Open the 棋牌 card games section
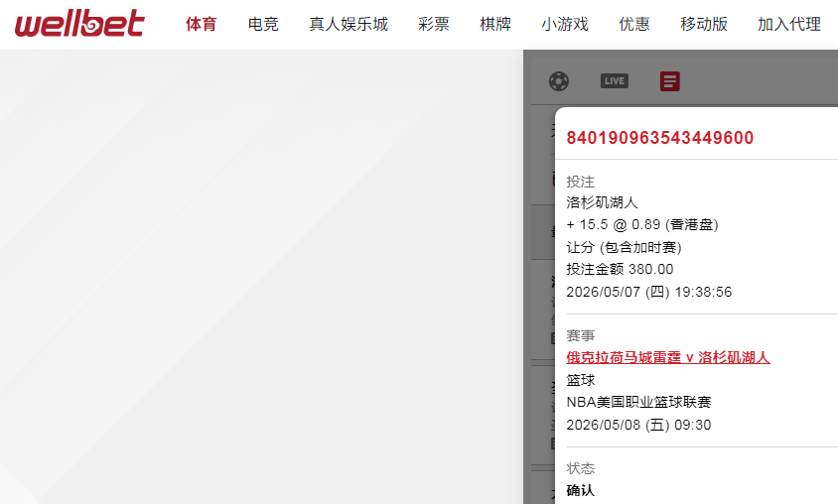The width and height of the screenshot is (838, 504). coord(495,24)
